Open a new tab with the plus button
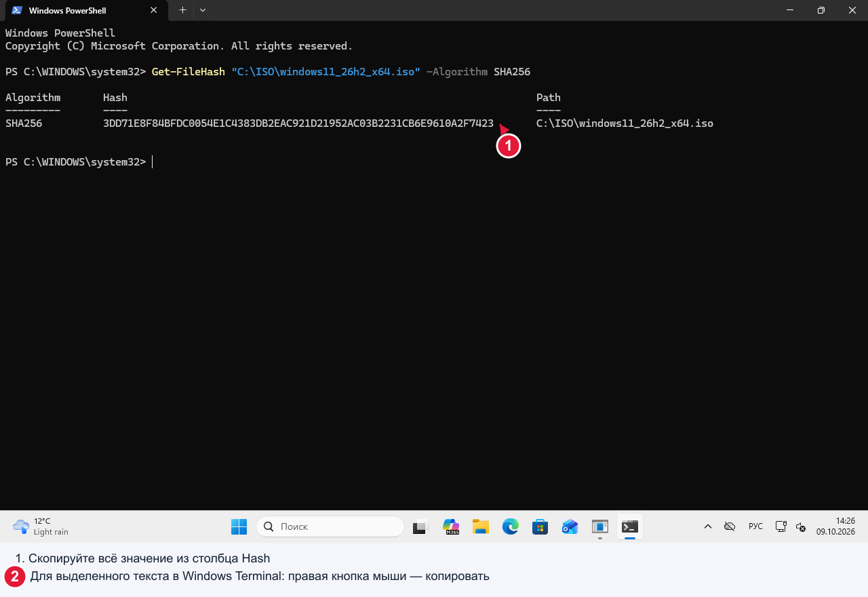 tap(182, 10)
